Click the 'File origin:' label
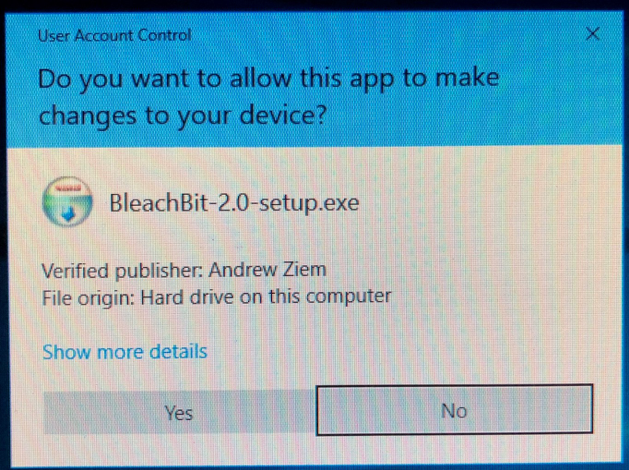Viewport: 629px width, 470px height. (88, 298)
